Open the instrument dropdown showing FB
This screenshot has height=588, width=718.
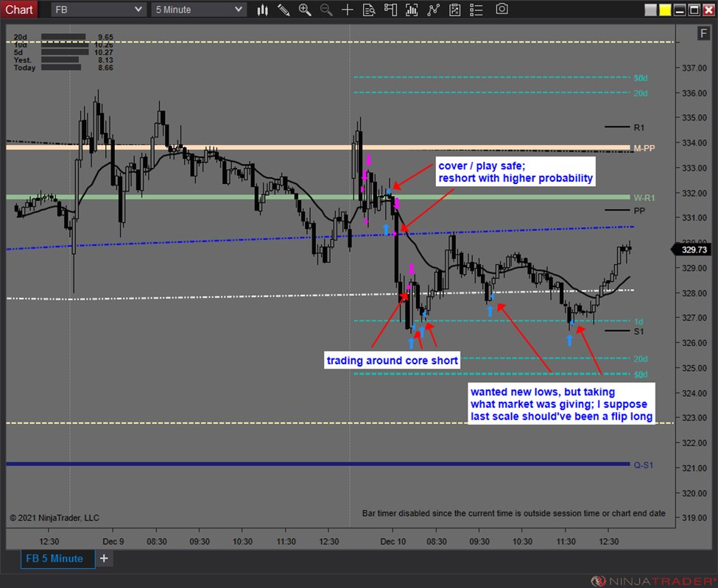point(96,10)
